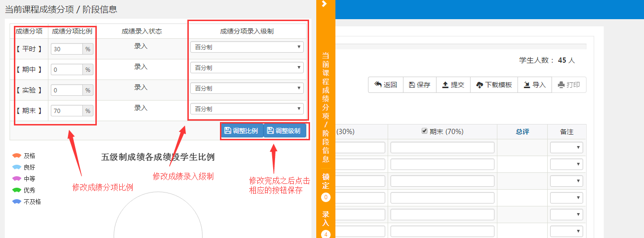Click 下载模板 cloud download button
This screenshot has width=644, height=238.
coord(494,85)
